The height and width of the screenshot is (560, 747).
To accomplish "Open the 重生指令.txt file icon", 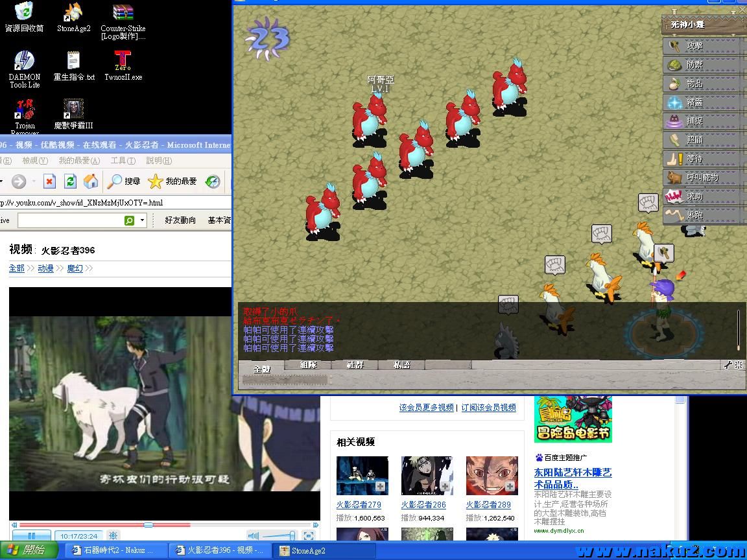I will point(73,65).
